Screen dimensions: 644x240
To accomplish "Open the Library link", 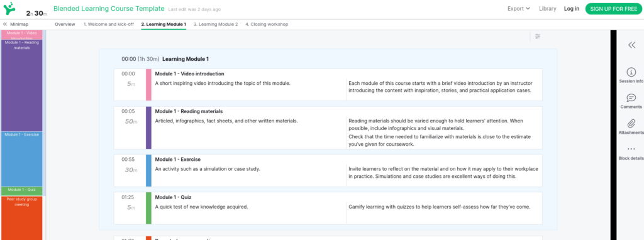I will tap(548, 9).
